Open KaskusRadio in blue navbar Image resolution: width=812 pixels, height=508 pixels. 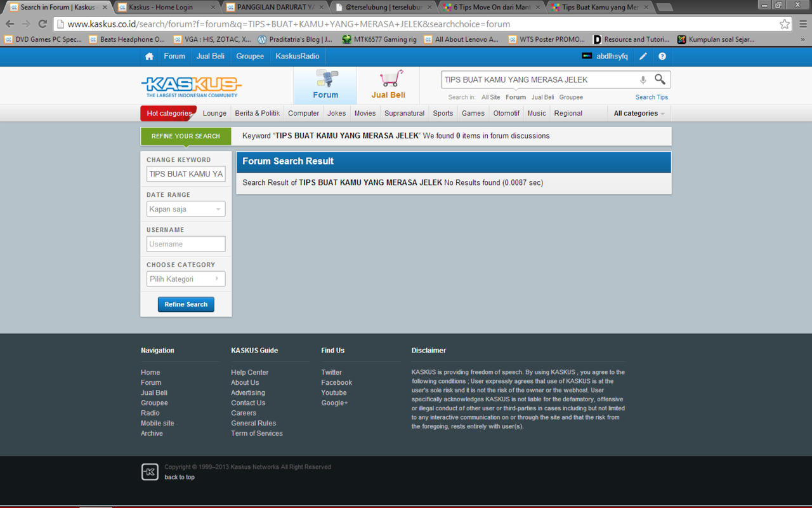(298, 56)
